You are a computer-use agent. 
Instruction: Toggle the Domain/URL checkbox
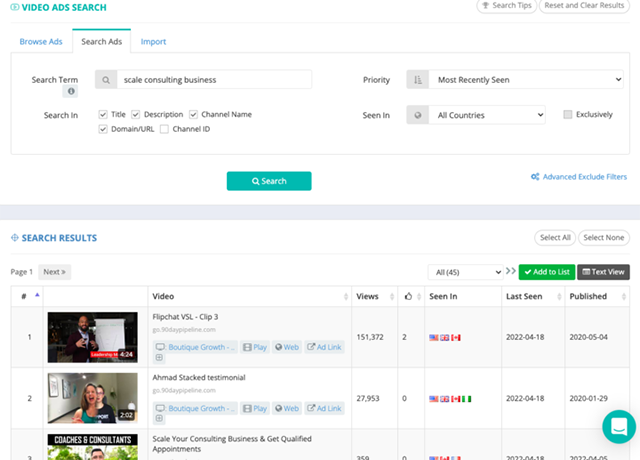103,129
